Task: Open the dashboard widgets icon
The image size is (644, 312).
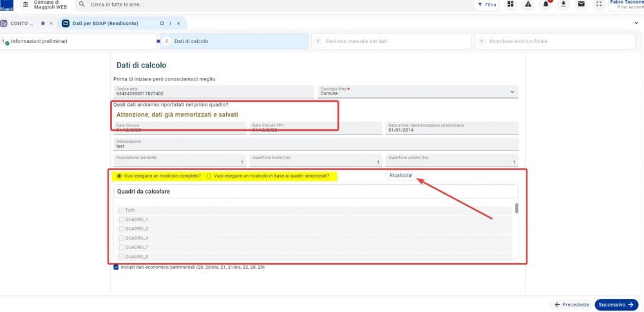Action: point(511,4)
